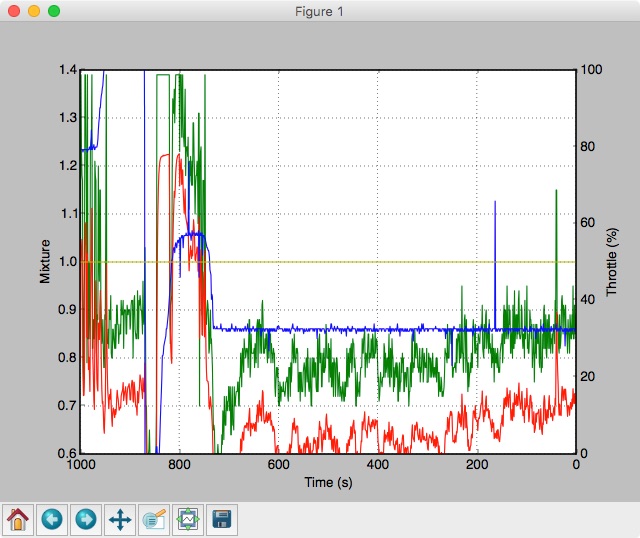Go back to previous view arrow
This screenshot has height=538, width=640.
52,520
